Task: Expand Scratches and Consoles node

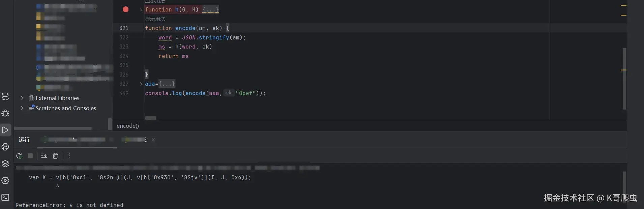Action: [x=22, y=108]
